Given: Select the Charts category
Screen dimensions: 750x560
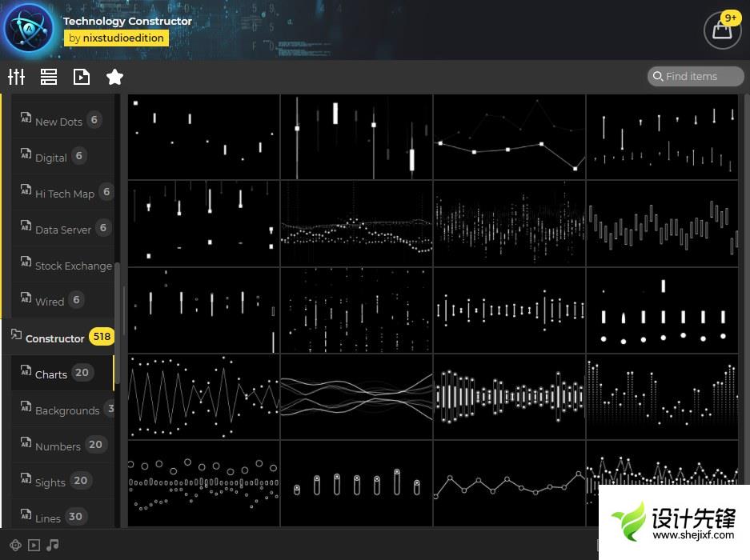Looking at the screenshot, I should coord(51,374).
